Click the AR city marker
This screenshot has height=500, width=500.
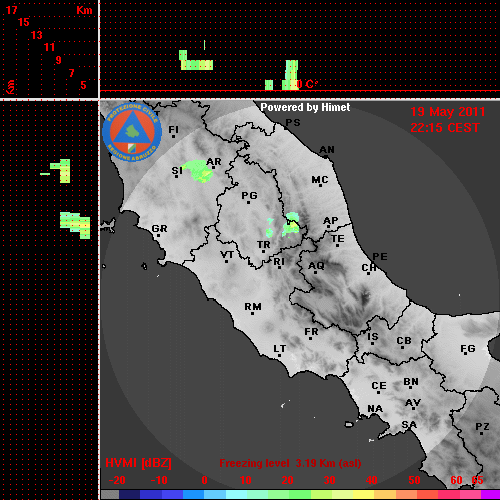click(x=213, y=168)
